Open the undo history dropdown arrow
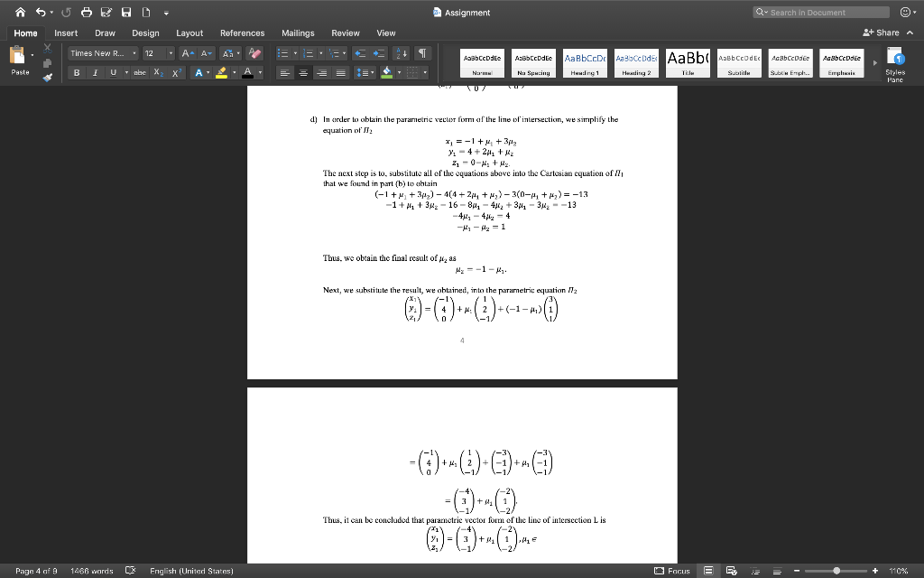The height and width of the screenshot is (578, 924). (x=51, y=13)
